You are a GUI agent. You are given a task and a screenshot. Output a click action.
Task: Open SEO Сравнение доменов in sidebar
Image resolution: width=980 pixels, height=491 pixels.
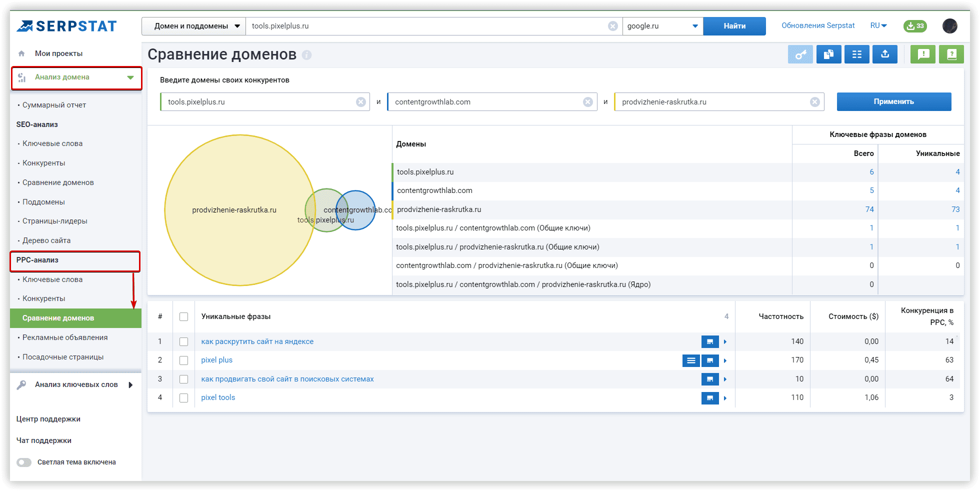point(58,182)
